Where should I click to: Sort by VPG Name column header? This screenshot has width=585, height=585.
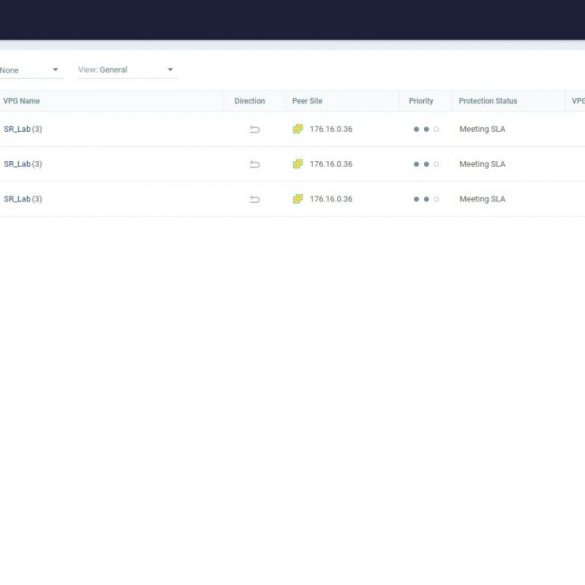(21, 101)
